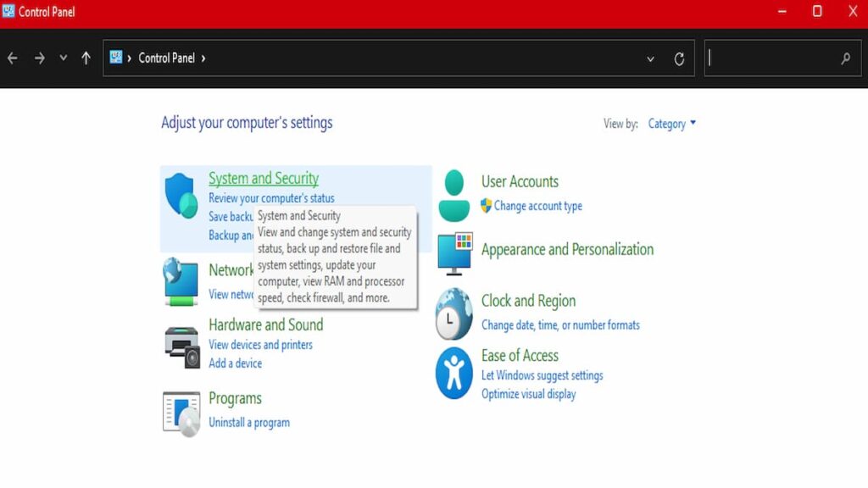Open the recent locations dropdown arrow

63,58
